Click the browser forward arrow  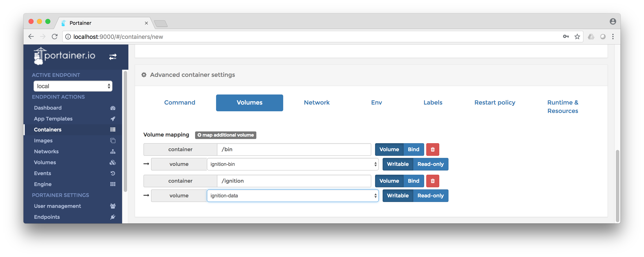click(43, 37)
